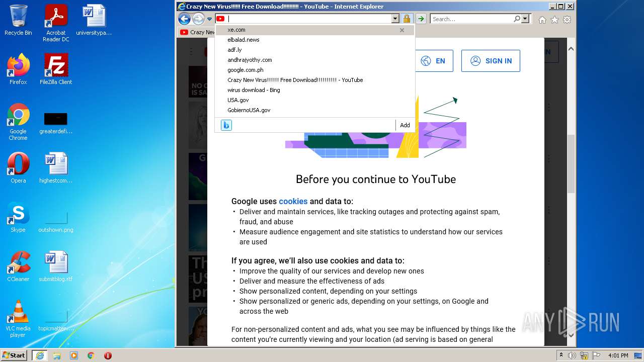Click Chrome icon in taskbar
Screen dimensions: 644x362
(91, 355)
